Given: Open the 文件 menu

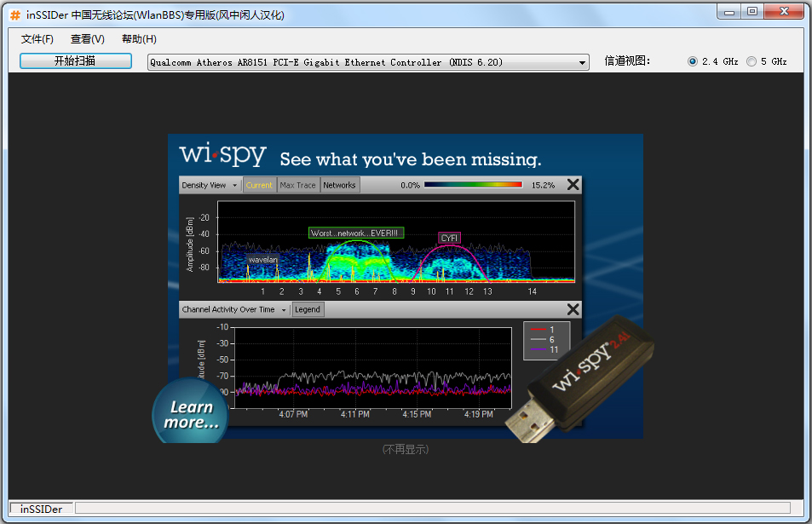Looking at the screenshot, I should (x=37, y=38).
